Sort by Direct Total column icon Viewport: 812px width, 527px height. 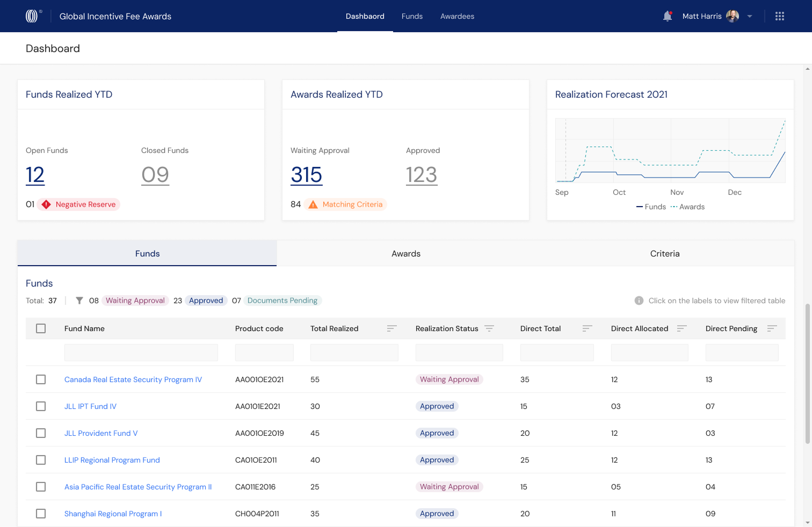point(588,328)
